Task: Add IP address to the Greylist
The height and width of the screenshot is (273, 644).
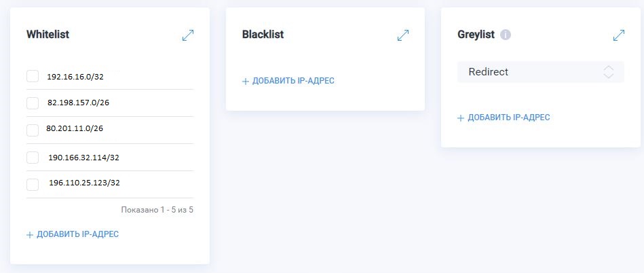Action: [x=508, y=117]
